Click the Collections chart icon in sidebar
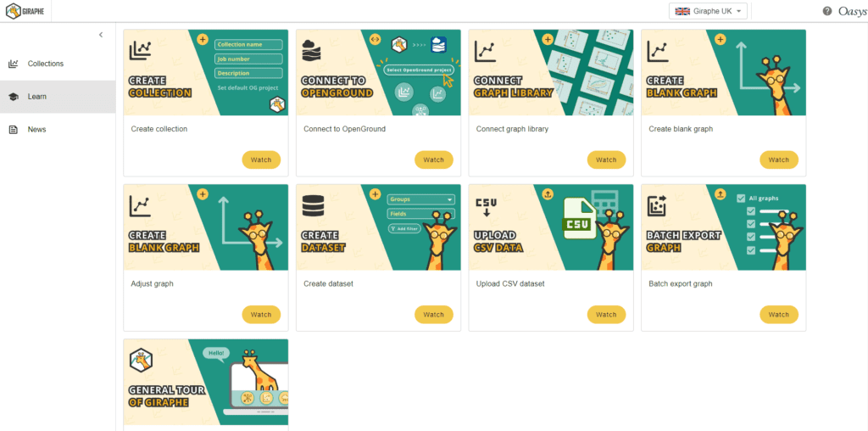The width and height of the screenshot is (868, 431). tap(14, 64)
